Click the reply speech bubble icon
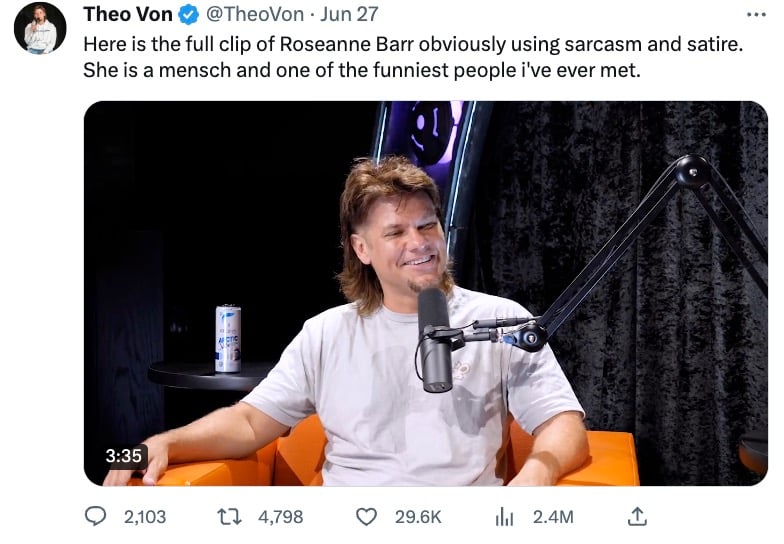The width and height of the screenshot is (784, 544). point(95,516)
